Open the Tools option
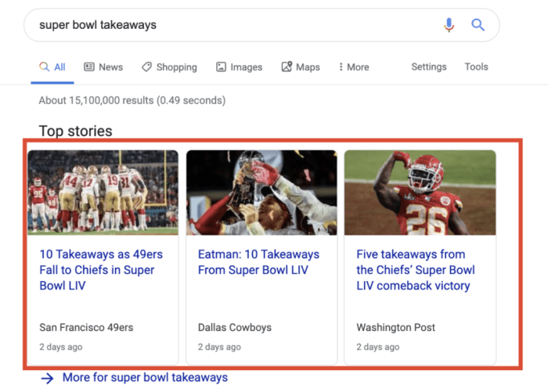This screenshot has height=392, width=548. pos(476,67)
